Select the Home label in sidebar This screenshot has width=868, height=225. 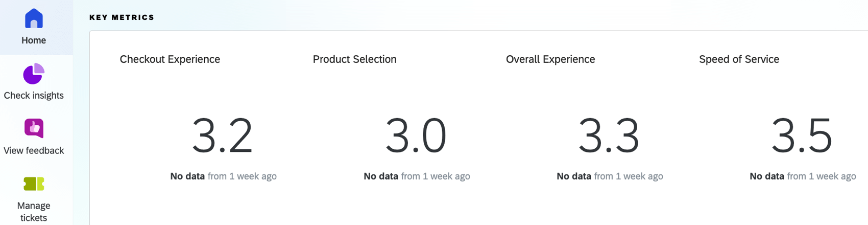[x=34, y=40]
